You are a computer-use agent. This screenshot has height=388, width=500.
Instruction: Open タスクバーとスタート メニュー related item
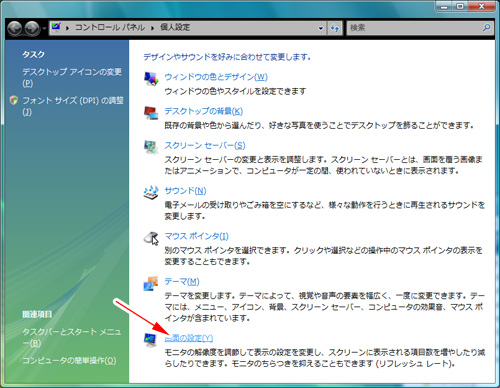(x=72, y=337)
